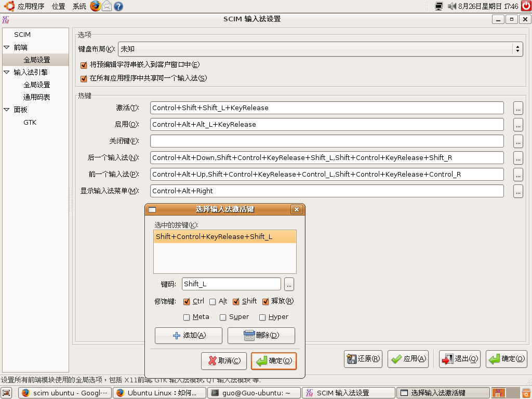Collapse the 输入法引擎 tree node
The height and width of the screenshot is (399, 532).
(x=6, y=72)
